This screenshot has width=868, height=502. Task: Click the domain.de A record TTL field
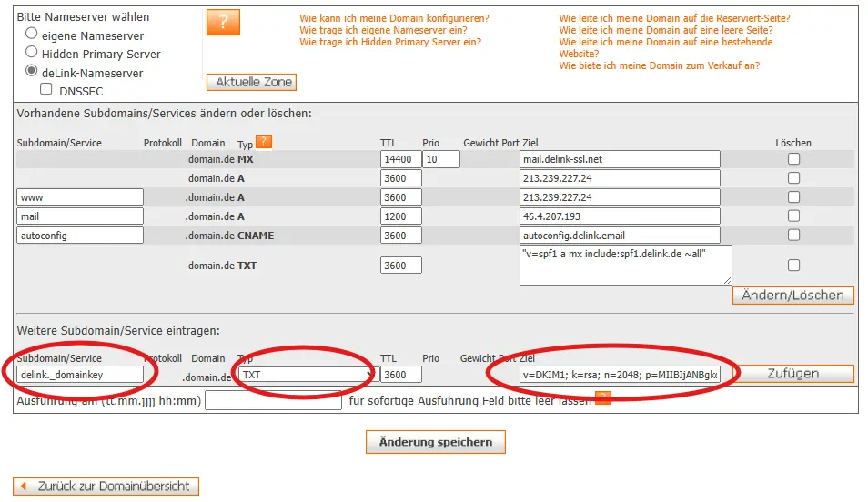coord(400,178)
